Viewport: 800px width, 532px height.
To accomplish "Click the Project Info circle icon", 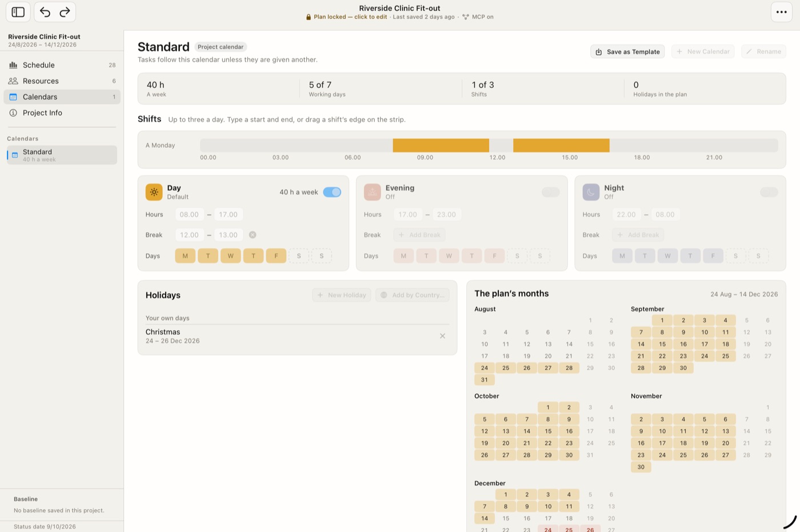I will [13, 113].
